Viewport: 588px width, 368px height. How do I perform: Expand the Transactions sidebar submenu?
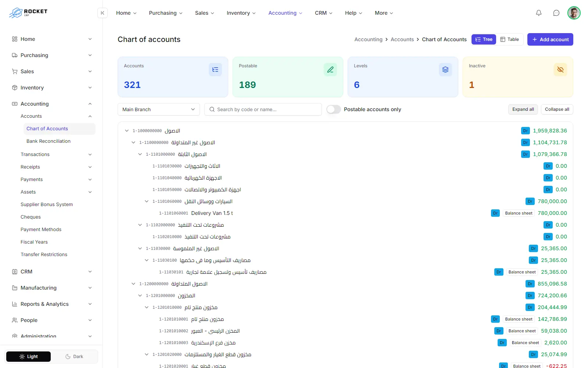coord(56,155)
